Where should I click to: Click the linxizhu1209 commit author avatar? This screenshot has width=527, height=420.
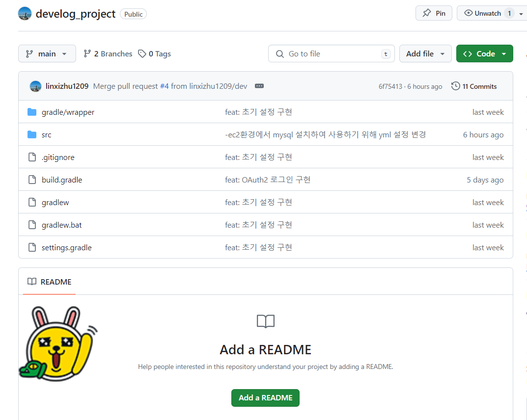click(36, 86)
